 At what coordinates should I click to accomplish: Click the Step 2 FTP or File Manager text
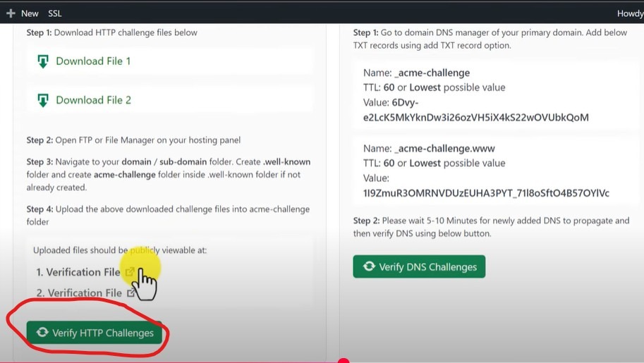click(133, 140)
